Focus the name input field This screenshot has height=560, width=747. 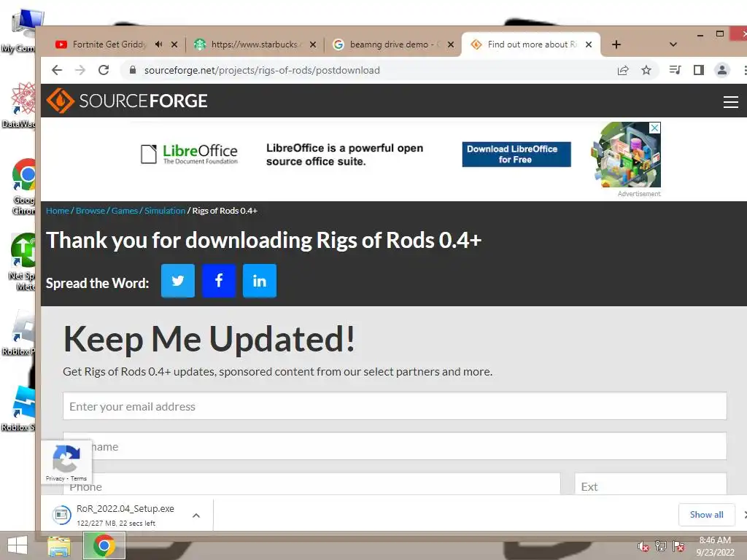[x=395, y=446]
